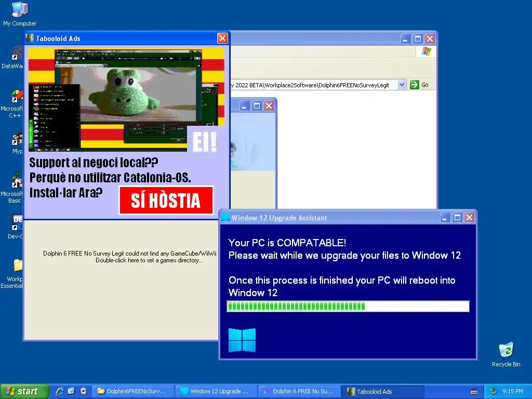The height and width of the screenshot is (399, 532).
Task: Click the Windows 12 logo in Upgrade Assistant
Action: point(242,340)
